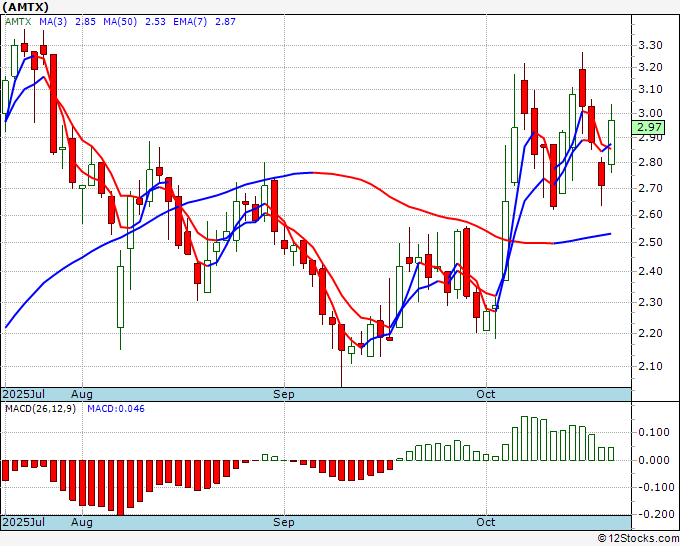Click the 3.20 price axis label
680x546 pixels.
coord(650,67)
